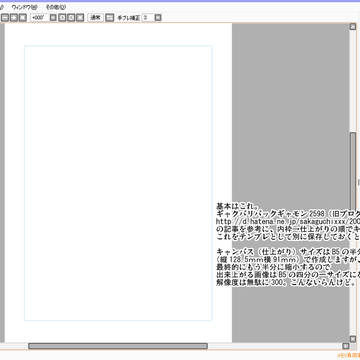
Task: Click the horizontal scrollbar thumb
Action: [118, 346]
